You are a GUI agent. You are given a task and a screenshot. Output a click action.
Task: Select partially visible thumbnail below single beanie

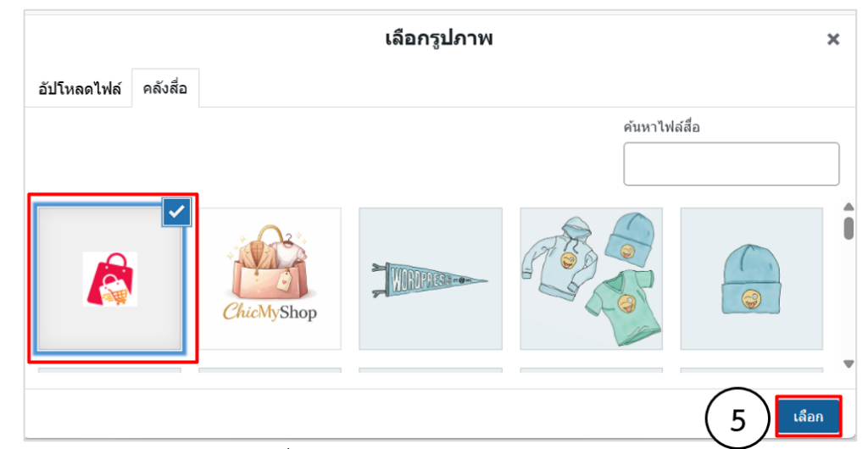click(751, 371)
